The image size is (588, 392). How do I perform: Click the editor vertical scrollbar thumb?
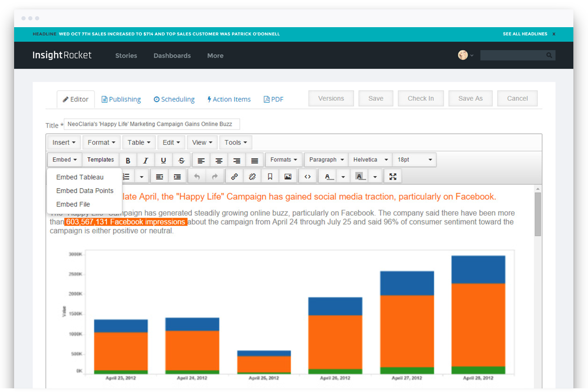point(538,214)
